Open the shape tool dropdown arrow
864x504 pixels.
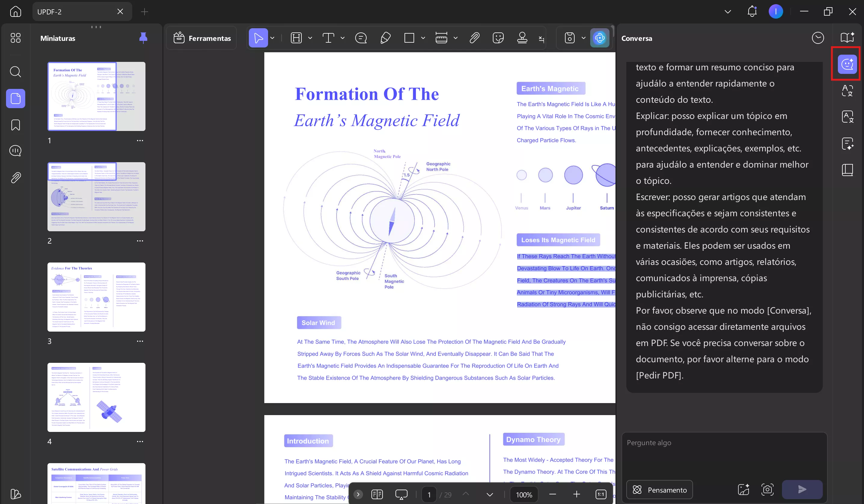point(423,38)
